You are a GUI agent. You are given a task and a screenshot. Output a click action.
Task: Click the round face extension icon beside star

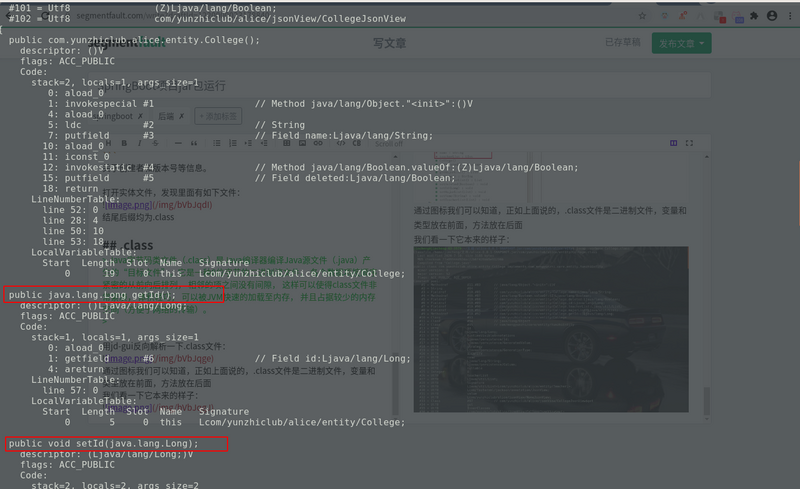pyautogui.click(x=664, y=16)
